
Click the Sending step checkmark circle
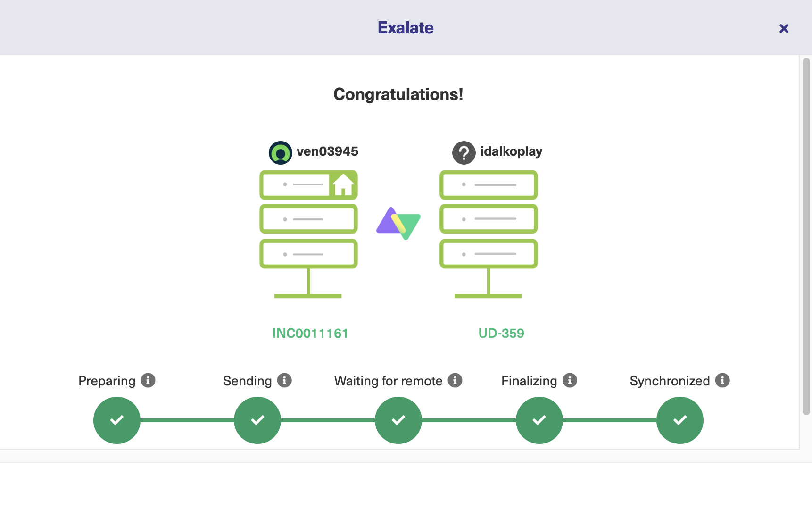point(257,420)
